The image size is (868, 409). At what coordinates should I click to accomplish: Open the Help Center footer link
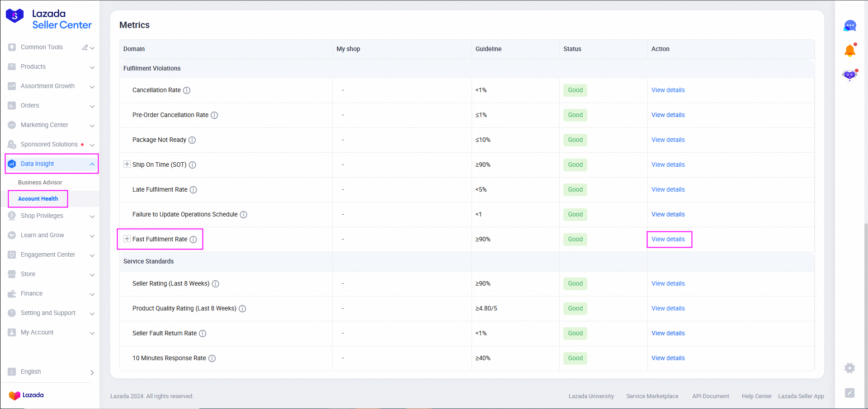tap(756, 396)
